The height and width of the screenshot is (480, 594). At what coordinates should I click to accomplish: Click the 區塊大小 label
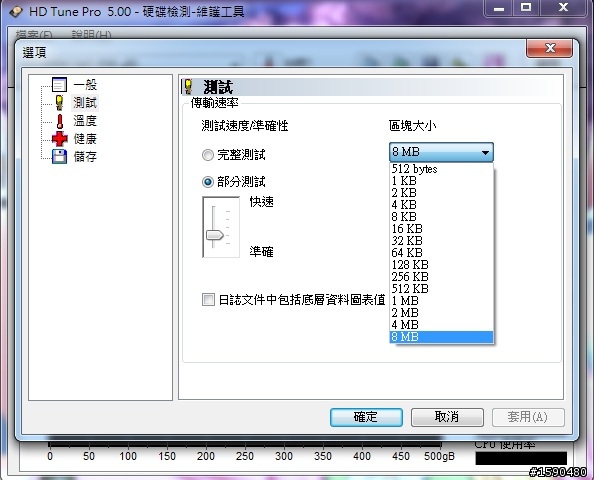[413, 126]
